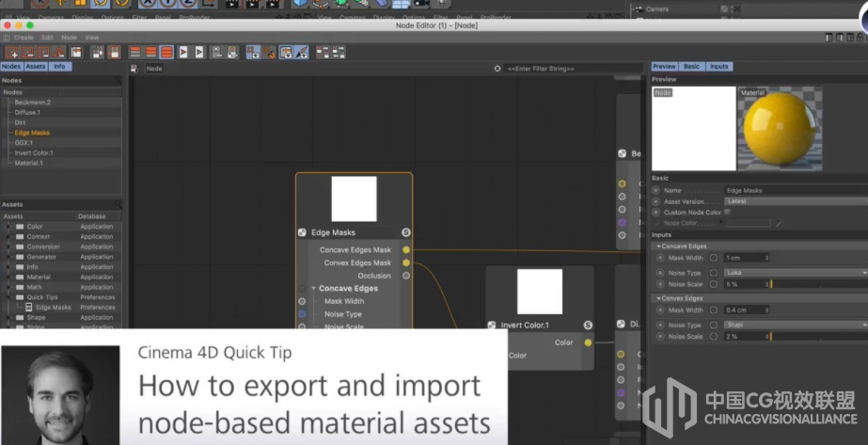Click the solo S icon on Edge Masks node

(x=405, y=232)
